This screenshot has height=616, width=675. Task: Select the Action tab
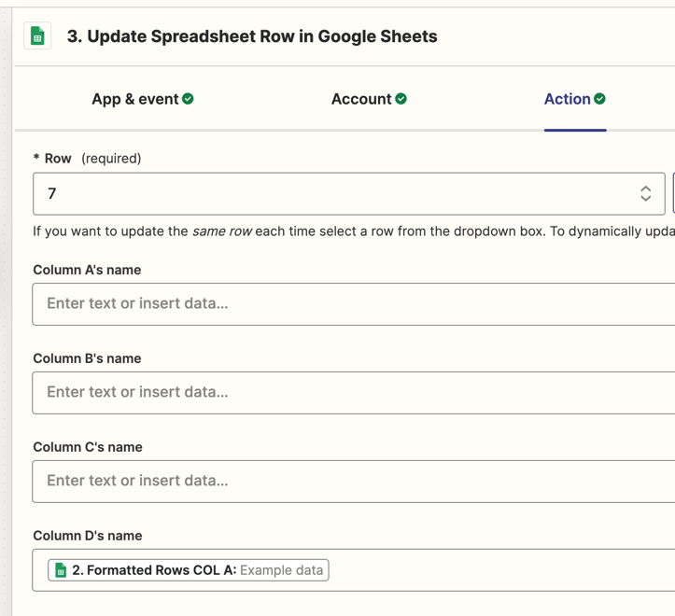click(575, 99)
